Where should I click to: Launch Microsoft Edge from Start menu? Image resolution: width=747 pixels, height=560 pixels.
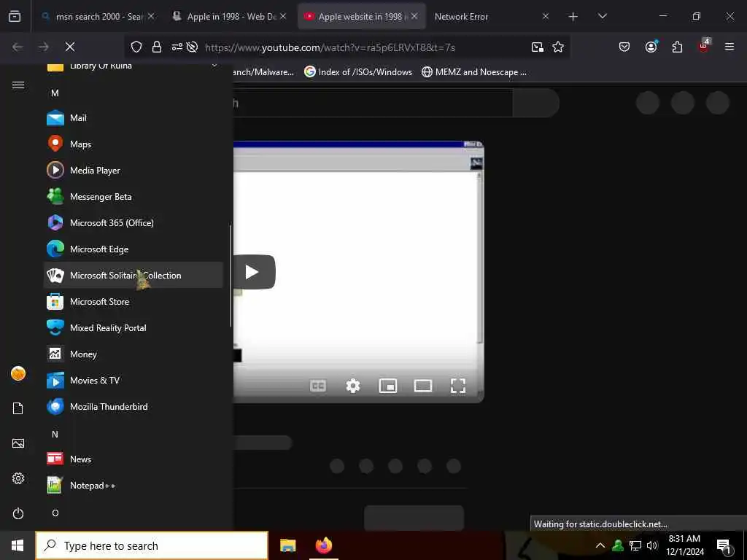tap(133, 249)
